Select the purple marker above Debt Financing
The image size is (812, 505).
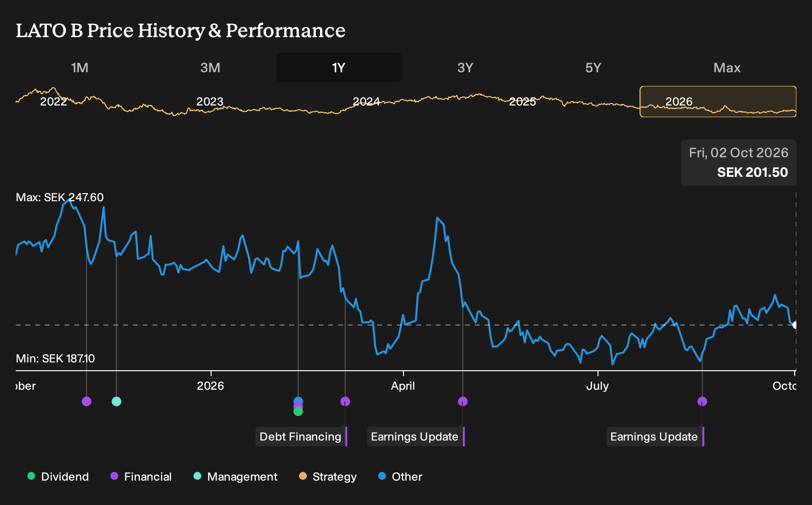(345, 401)
